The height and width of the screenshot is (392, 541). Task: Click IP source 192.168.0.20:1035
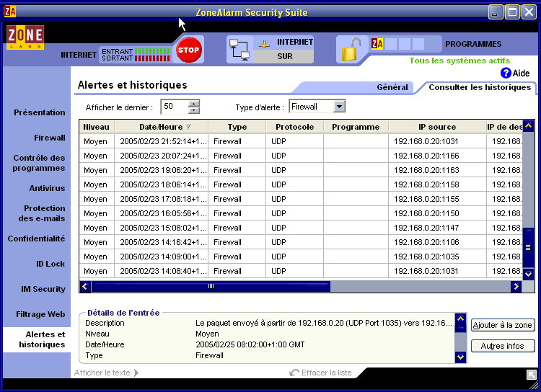click(x=426, y=257)
